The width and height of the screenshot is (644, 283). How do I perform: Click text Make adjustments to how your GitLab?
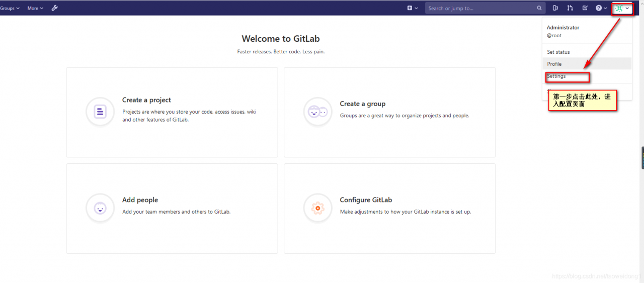(406, 212)
